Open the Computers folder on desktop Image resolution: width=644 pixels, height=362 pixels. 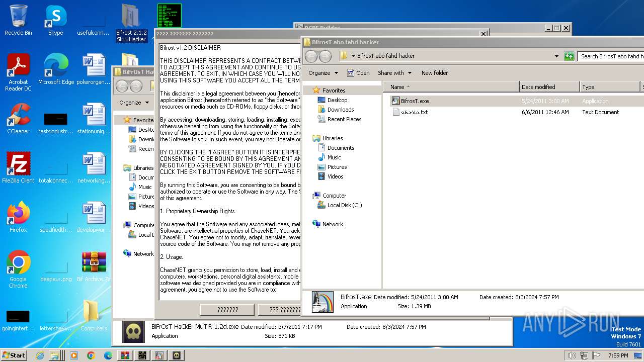point(94,315)
